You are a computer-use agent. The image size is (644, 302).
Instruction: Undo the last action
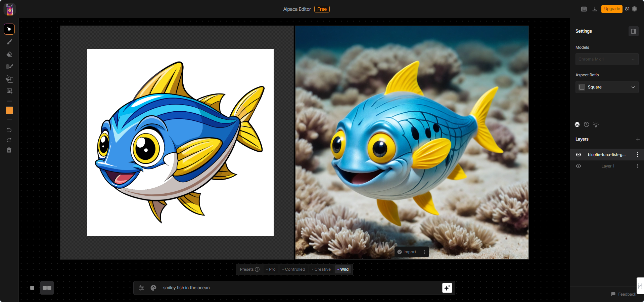[x=9, y=130]
